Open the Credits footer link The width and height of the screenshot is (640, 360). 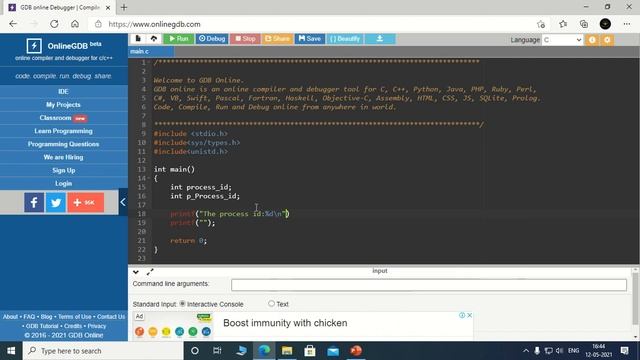click(73, 326)
